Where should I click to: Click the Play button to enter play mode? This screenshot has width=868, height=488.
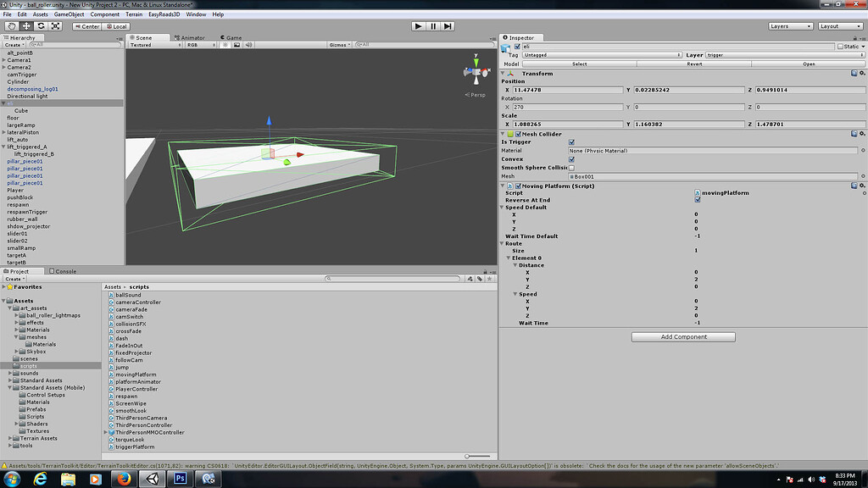(x=418, y=25)
